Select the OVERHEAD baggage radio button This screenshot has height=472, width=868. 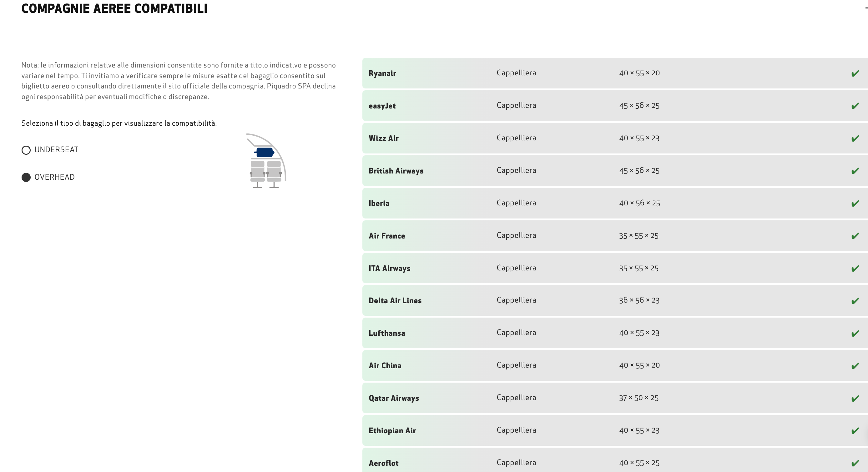26,177
